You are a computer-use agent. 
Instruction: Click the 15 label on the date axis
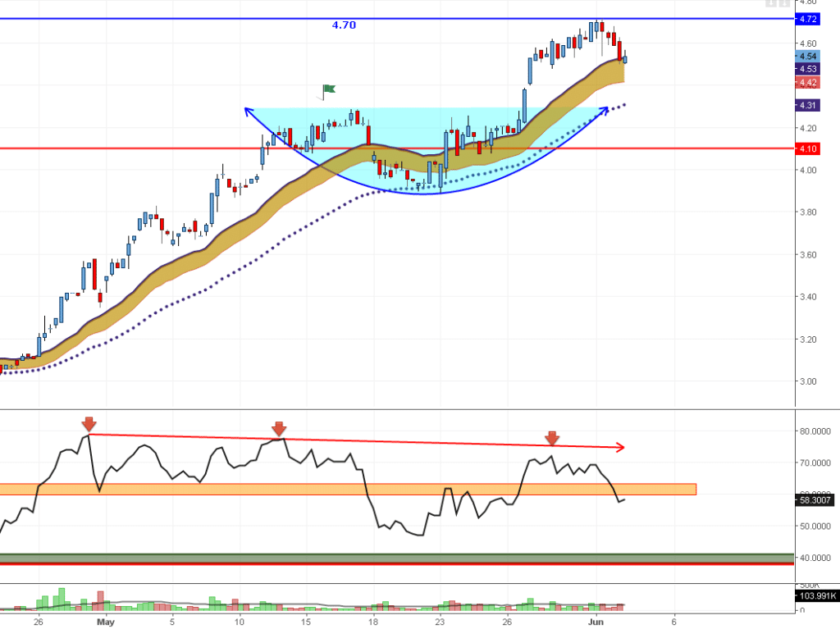(x=305, y=622)
